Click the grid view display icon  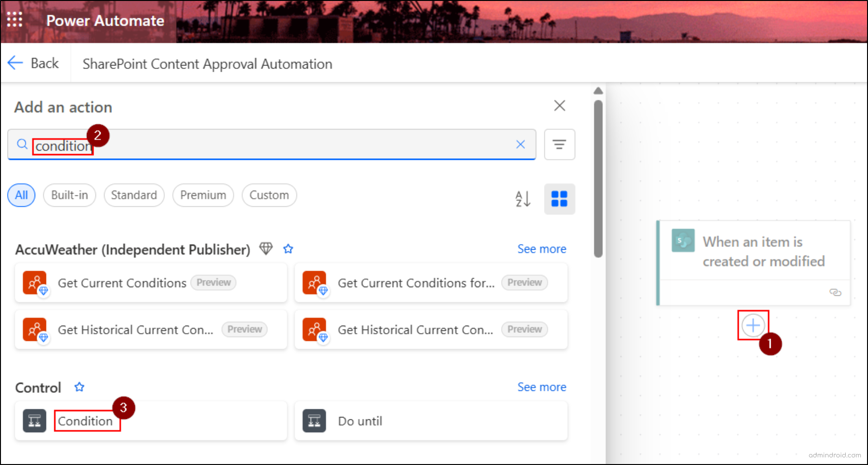pos(559,199)
